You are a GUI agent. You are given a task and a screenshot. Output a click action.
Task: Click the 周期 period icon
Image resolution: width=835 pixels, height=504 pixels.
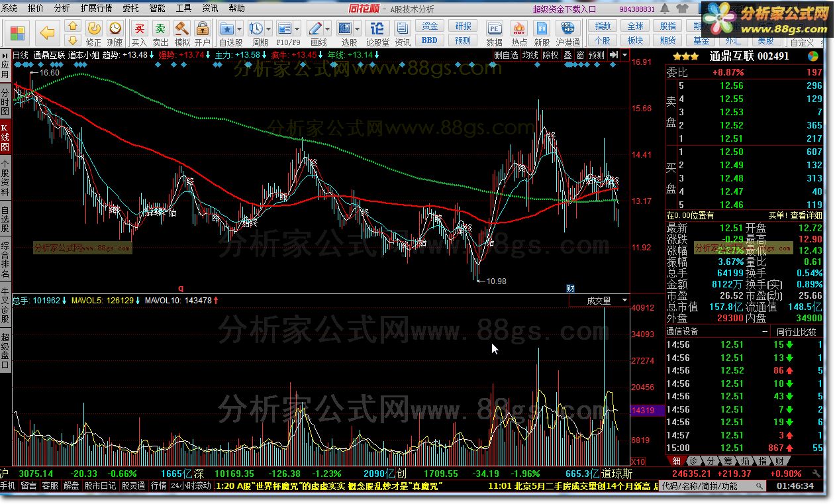[258, 29]
